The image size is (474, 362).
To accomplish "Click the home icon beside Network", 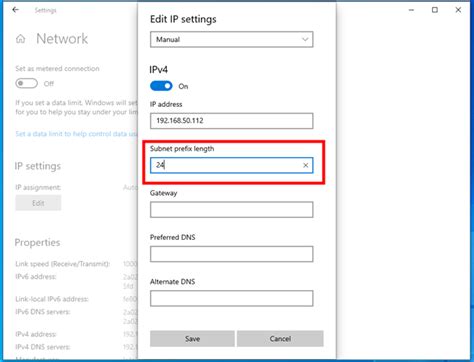I will tap(20, 39).
